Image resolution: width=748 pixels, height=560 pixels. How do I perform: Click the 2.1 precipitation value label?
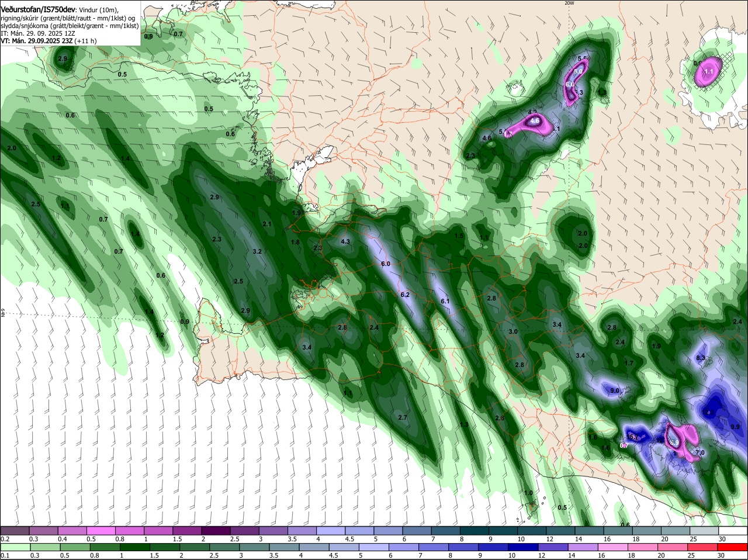[267, 224]
